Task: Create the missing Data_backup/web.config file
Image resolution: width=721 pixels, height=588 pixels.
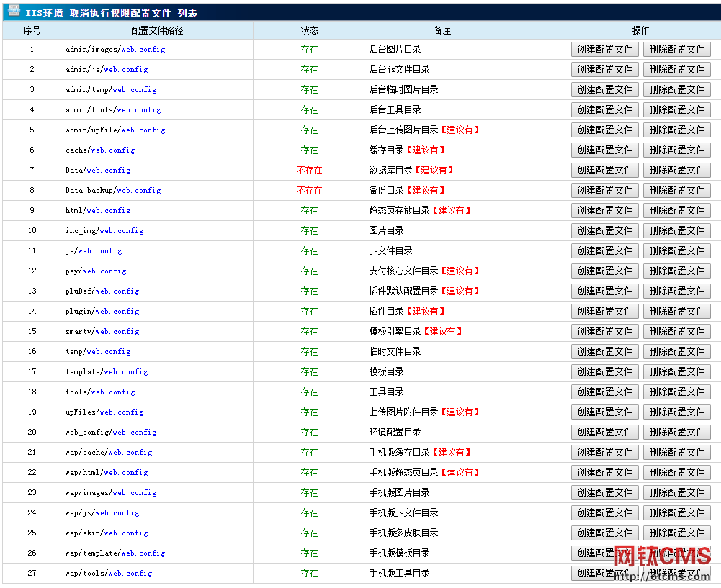Action: click(x=604, y=190)
